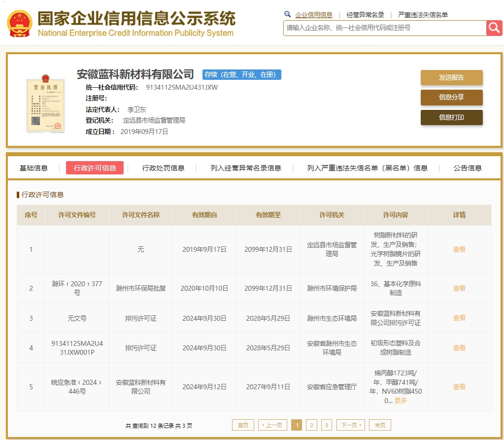
Task: Click the 有效期自 column header
Action: point(204,215)
